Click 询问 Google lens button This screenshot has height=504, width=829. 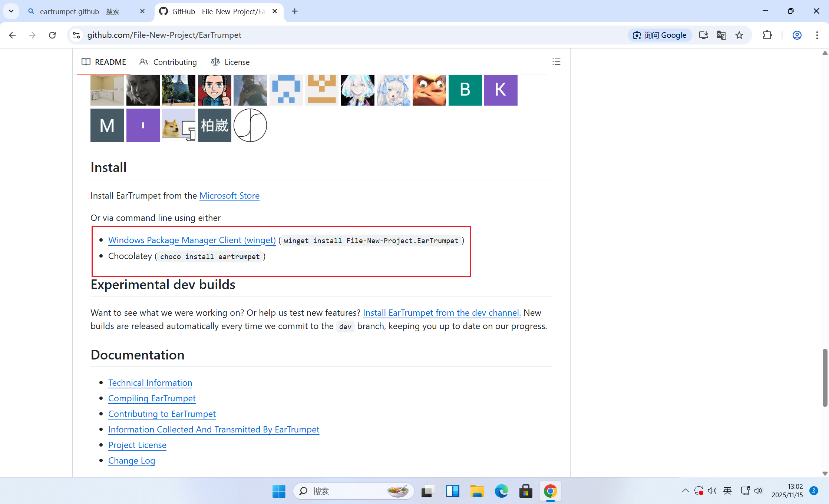point(660,35)
